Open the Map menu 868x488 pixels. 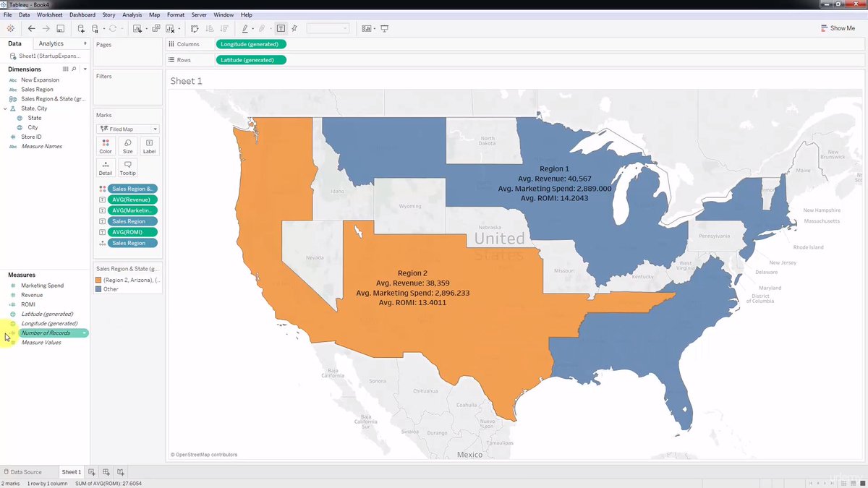(x=155, y=14)
